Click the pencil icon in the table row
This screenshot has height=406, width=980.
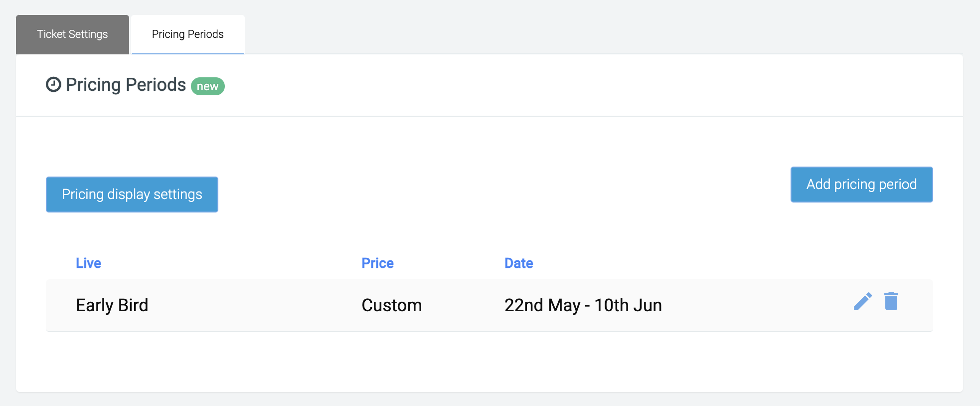[863, 301]
